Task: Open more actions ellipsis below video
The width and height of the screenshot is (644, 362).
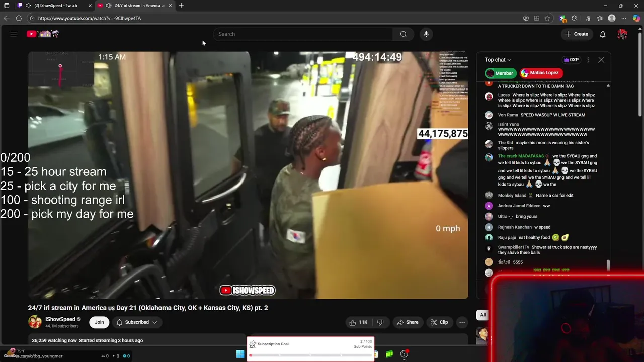Action: point(462,322)
